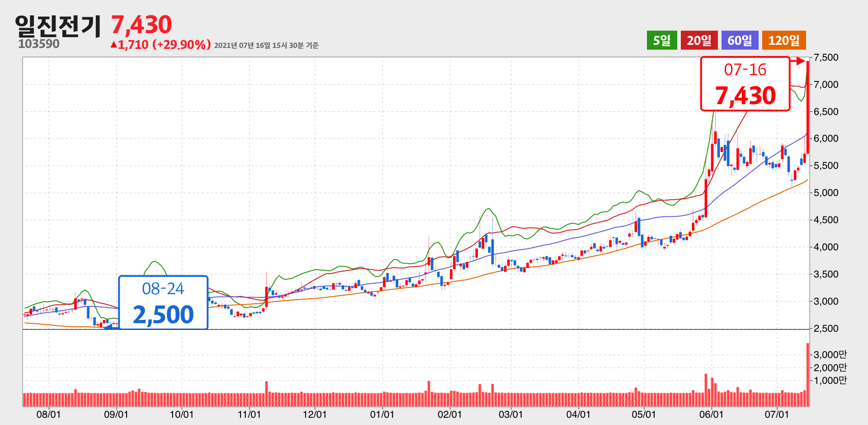This screenshot has height=425, width=868.
Task: Click the 08-24 low price callout
Action: click(x=163, y=302)
